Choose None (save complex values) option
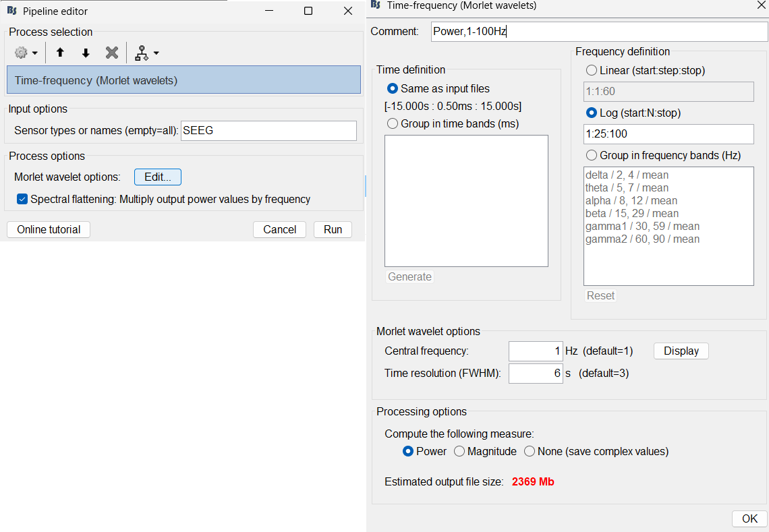Image resolution: width=769 pixels, height=532 pixels. [530, 452]
